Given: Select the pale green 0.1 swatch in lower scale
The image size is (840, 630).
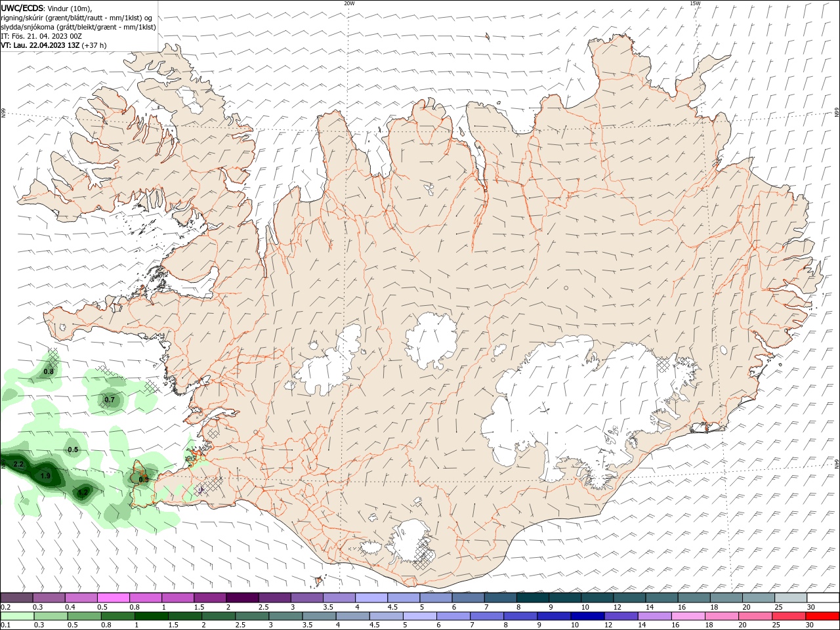Looking at the screenshot, I should point(16,616).
